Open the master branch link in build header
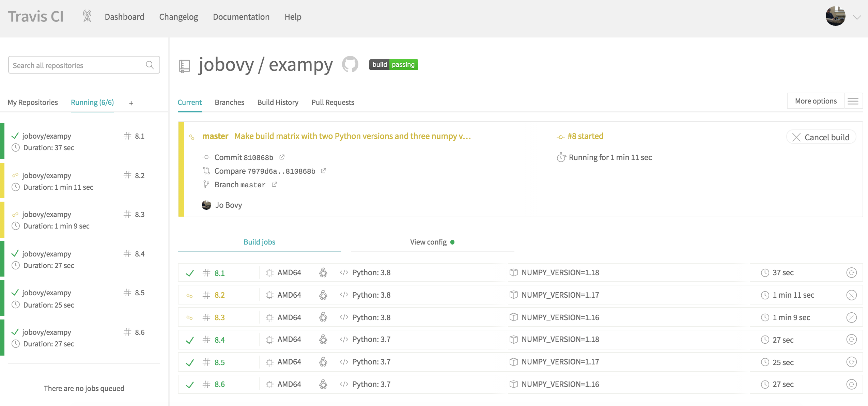The width and height of the screenshot is (868, 406). pos(215,136)
